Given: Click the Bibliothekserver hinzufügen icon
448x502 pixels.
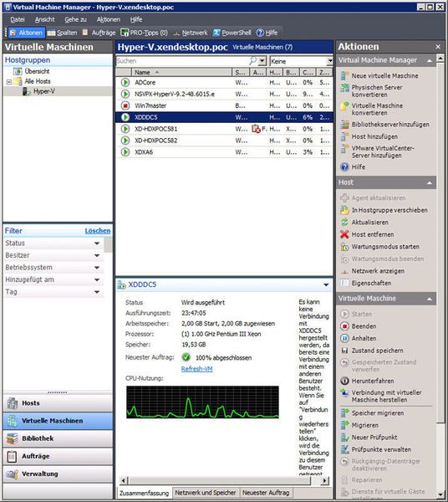Looking at the screenshot, I should coord(344,124).
